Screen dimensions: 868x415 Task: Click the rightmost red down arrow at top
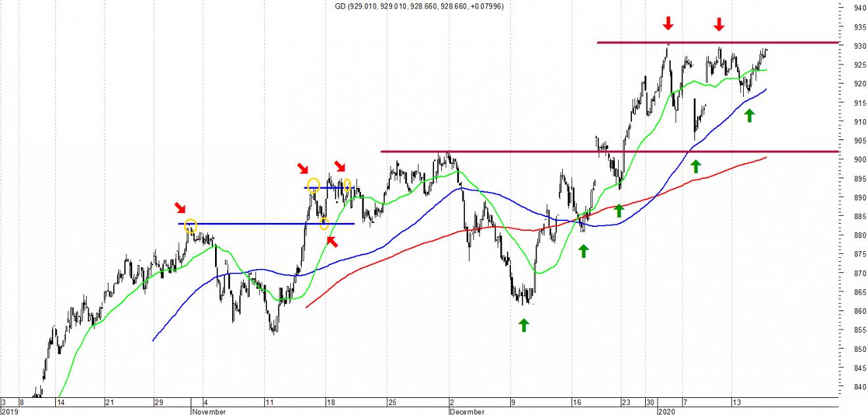pyautogui.click(x=719, y=24)
